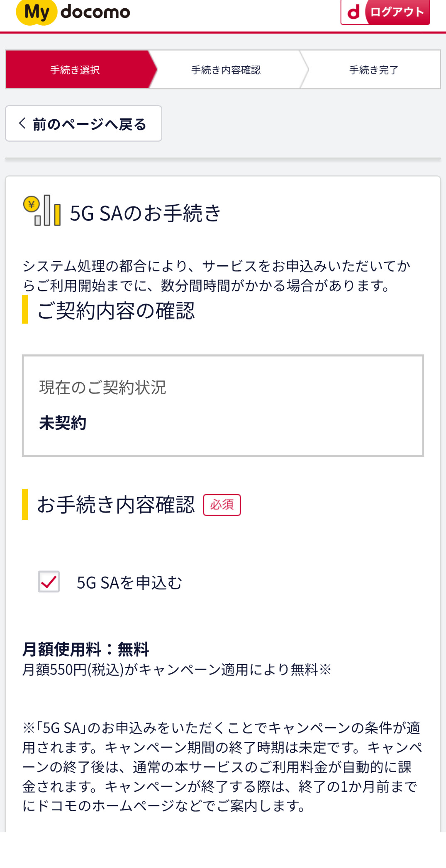Click the system processing notice paragraph

click(216, 275)
